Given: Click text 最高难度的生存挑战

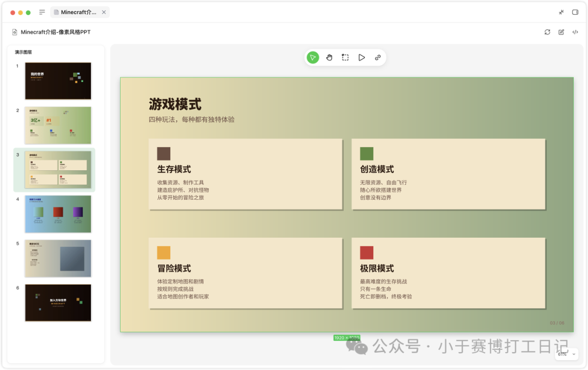Looking at the screenshot, I should [x=383, y=281].
